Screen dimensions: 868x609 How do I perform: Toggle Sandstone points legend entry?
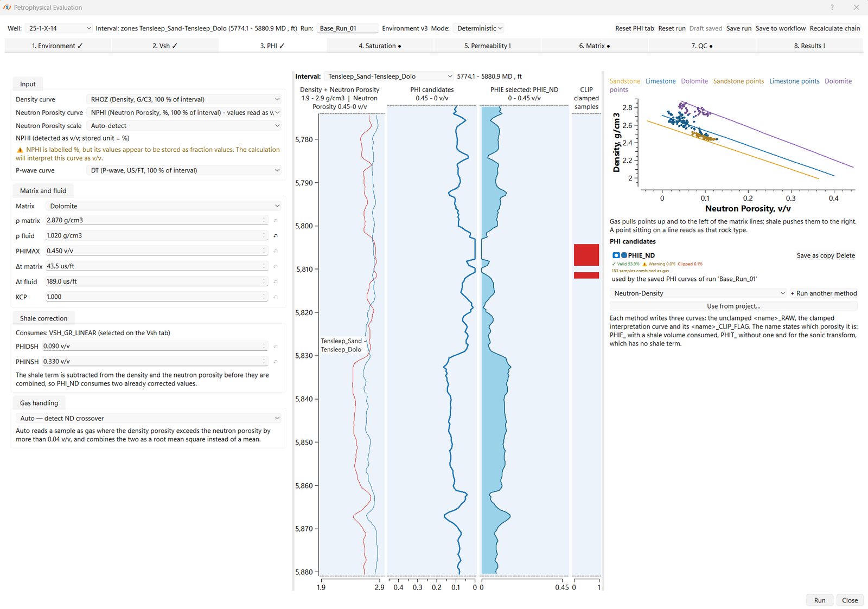[x=738, y=81]
